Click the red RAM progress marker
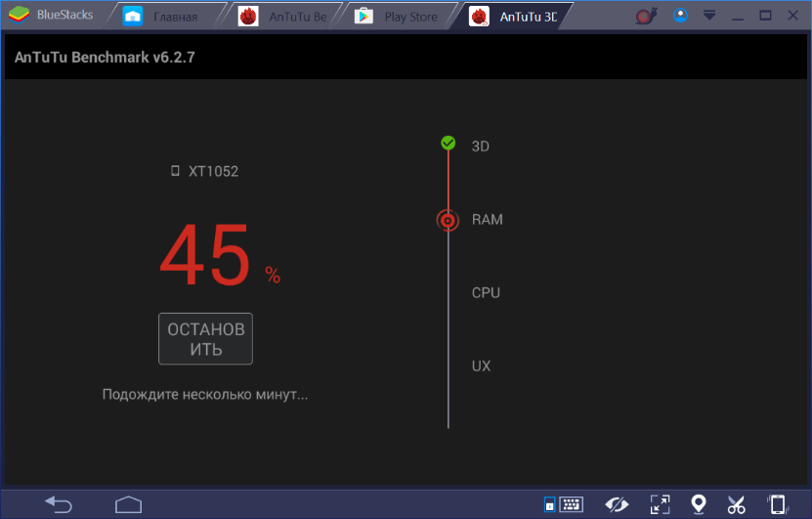Viewport: 812px width, 519px height. 448,220
